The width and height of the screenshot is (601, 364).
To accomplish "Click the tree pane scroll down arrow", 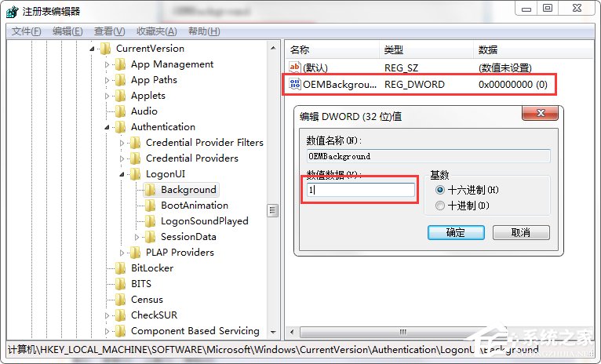I will tap(273, 332).
